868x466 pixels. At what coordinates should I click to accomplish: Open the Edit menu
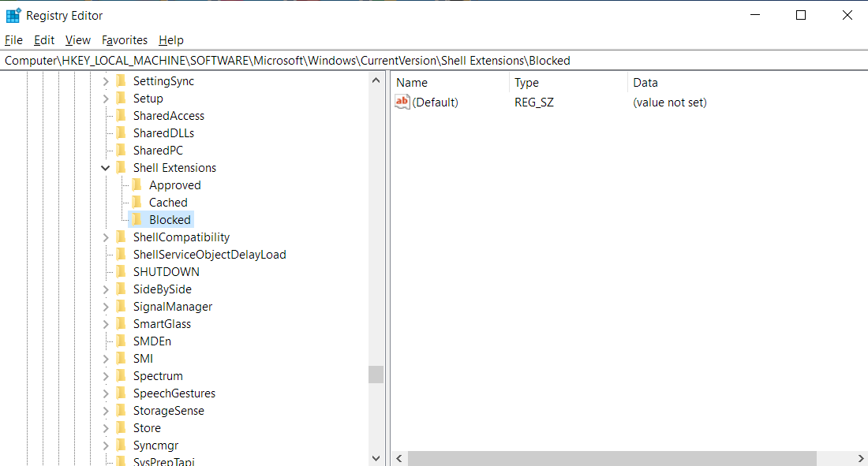(43, 39)
